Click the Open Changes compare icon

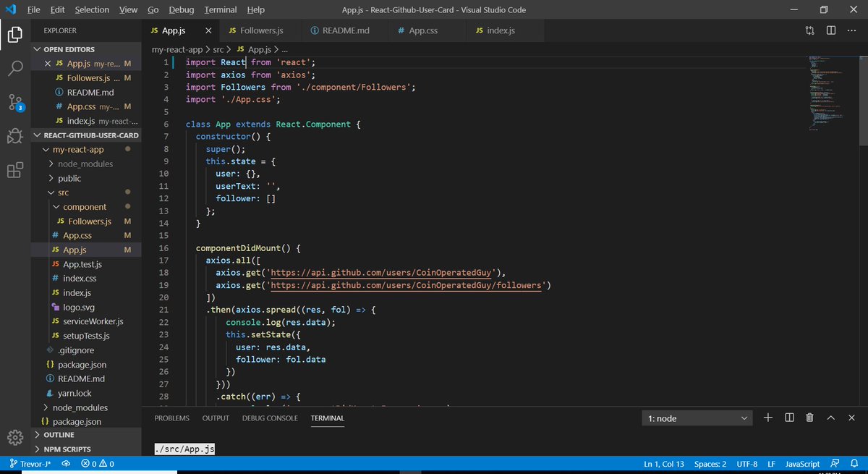[809, 30]
